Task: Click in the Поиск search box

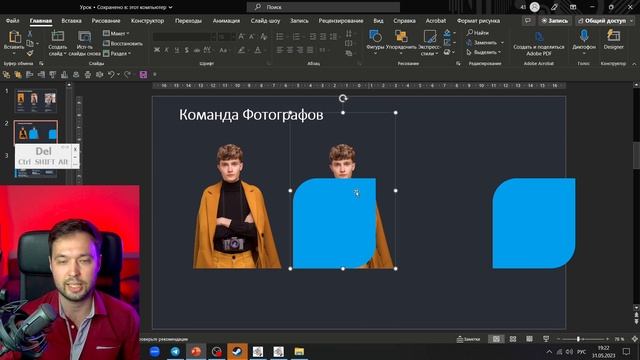Action: click(x=323, y=7)
